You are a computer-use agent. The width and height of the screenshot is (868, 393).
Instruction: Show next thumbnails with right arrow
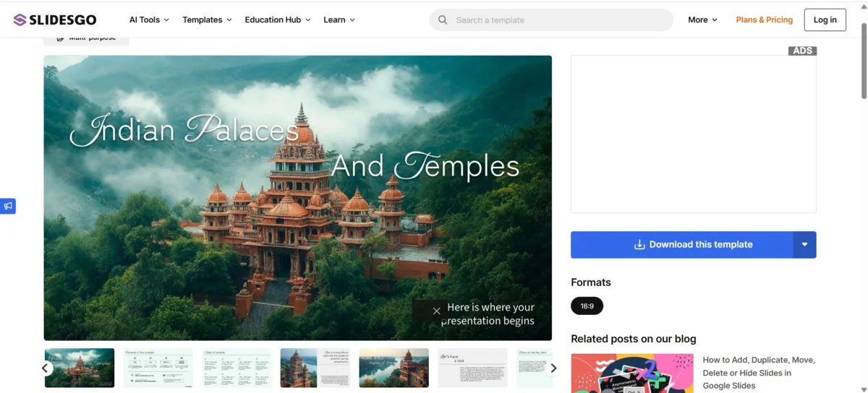[553, 368]
